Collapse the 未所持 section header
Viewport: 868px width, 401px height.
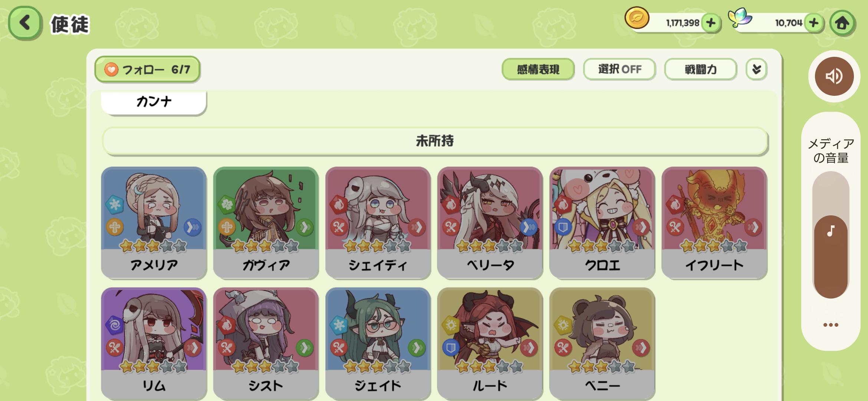click(x=435, y=141)
